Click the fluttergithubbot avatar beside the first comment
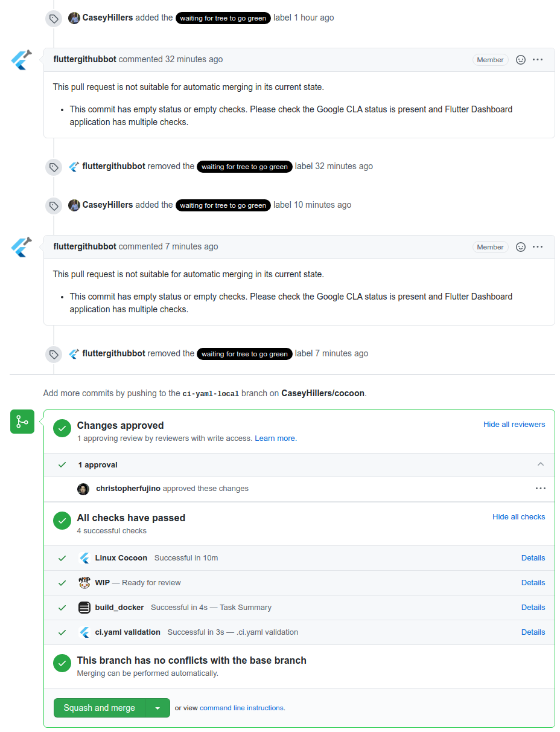The height and width of the screenshot is (732, 560). coord(20,60)
